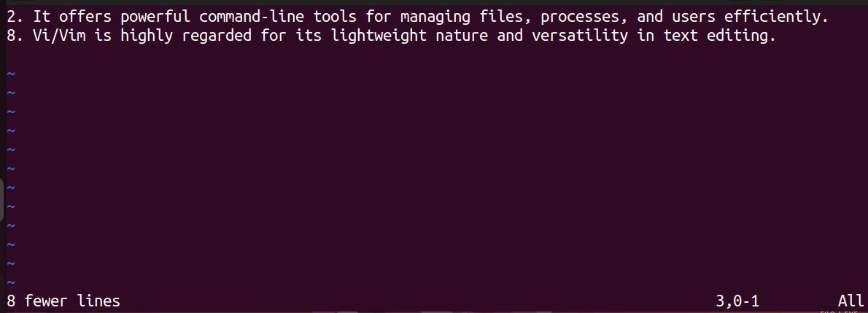Viewport: 868px width, 313px height.
Task: Click the first blue tilde empty-line marker
Action: pos(12,74)
